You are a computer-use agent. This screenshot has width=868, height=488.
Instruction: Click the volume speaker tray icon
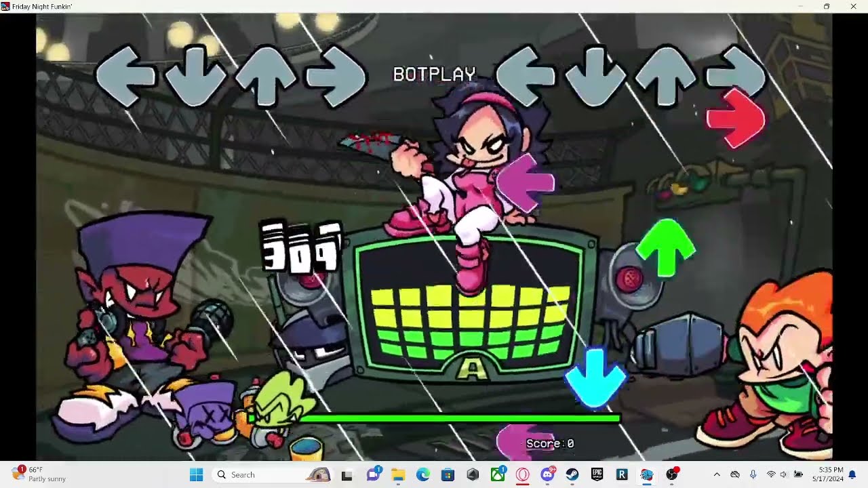click(x=784, y=474)
